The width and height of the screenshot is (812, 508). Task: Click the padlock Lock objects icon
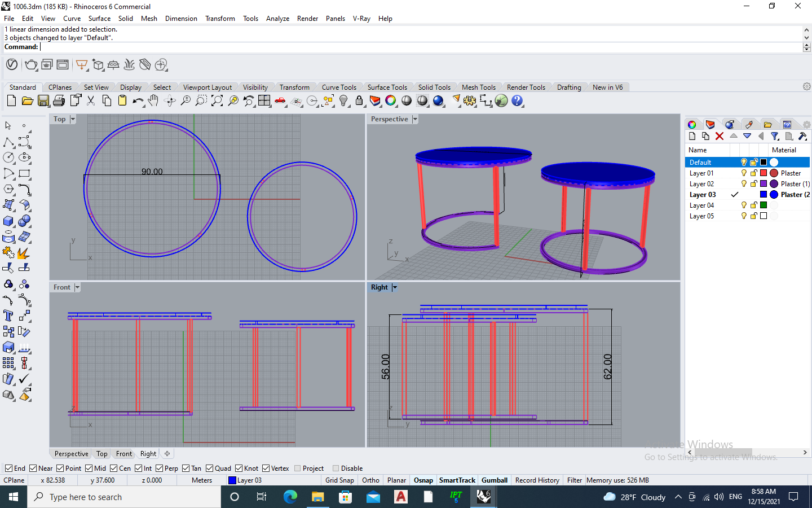359,101
